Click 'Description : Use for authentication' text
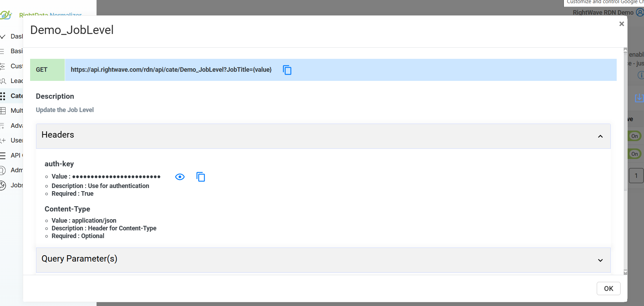Screen dimensions: 644x306 [x=100, y=186]
